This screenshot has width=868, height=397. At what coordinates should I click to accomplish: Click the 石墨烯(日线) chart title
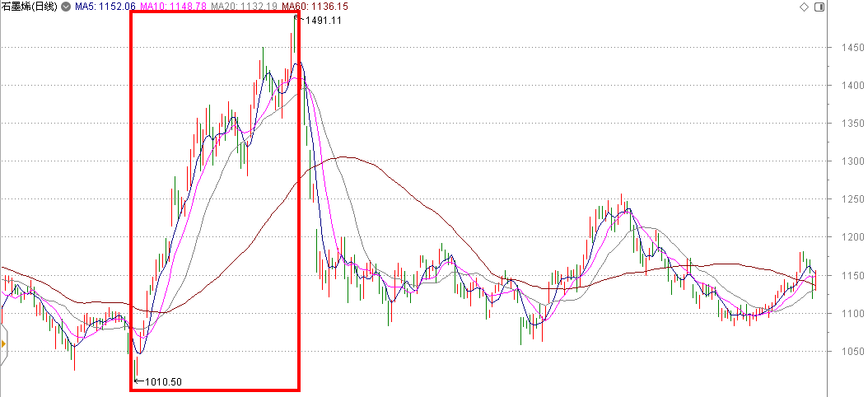click(x=30, y=7)
